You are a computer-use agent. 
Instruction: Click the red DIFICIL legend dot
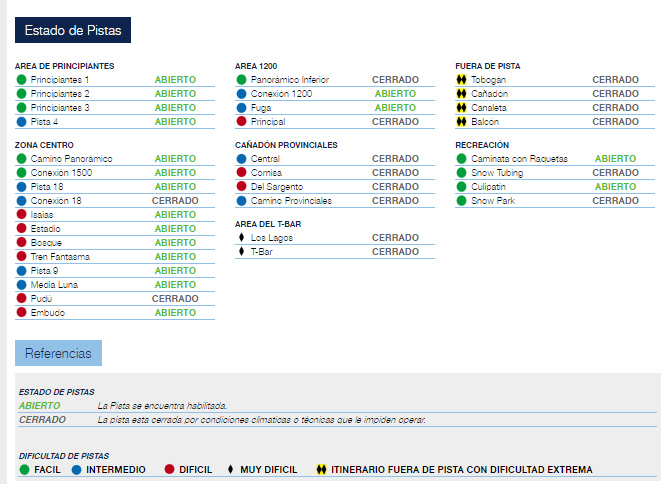(x=169, y=469)
